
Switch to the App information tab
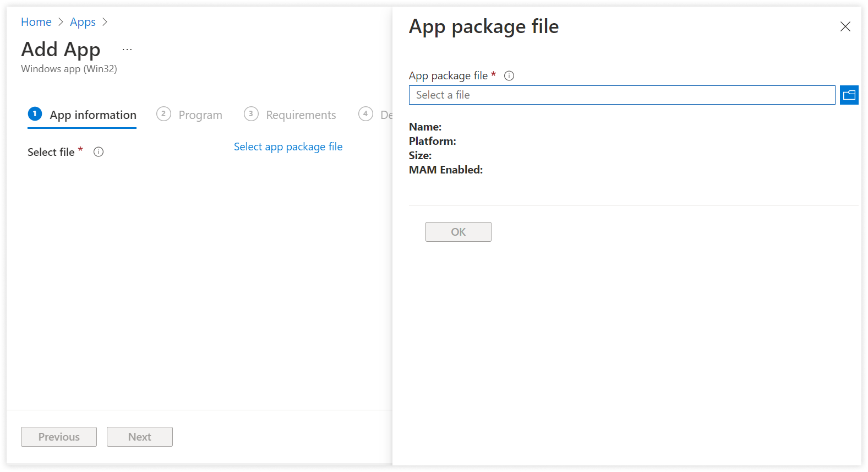click(93, 115)
